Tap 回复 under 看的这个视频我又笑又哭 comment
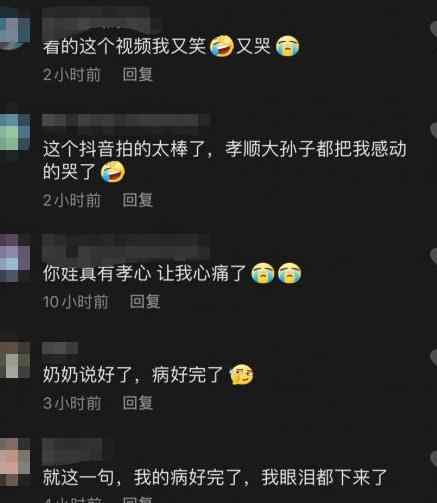The image size is (437, 503). pyautogui.click(x=137, y=74)
